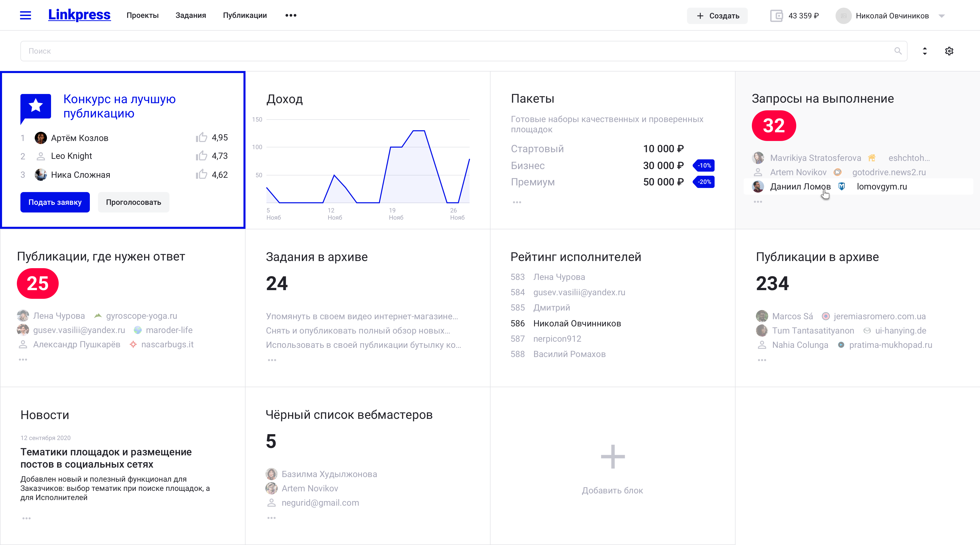Open the hamburger menu icon

[x=26, y=15]
